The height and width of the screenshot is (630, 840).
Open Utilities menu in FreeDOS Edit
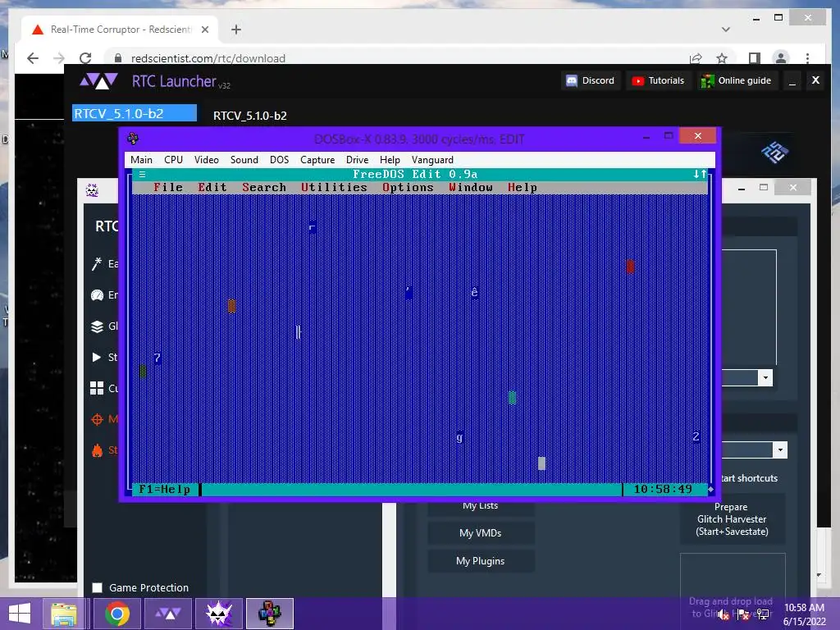tap(334, 188)
